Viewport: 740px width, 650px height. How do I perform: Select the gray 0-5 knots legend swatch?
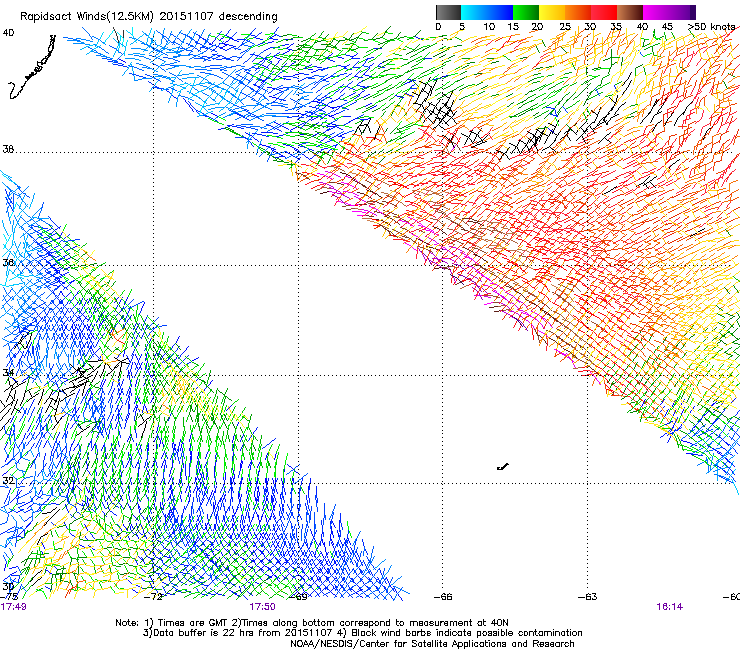[448, 12]
